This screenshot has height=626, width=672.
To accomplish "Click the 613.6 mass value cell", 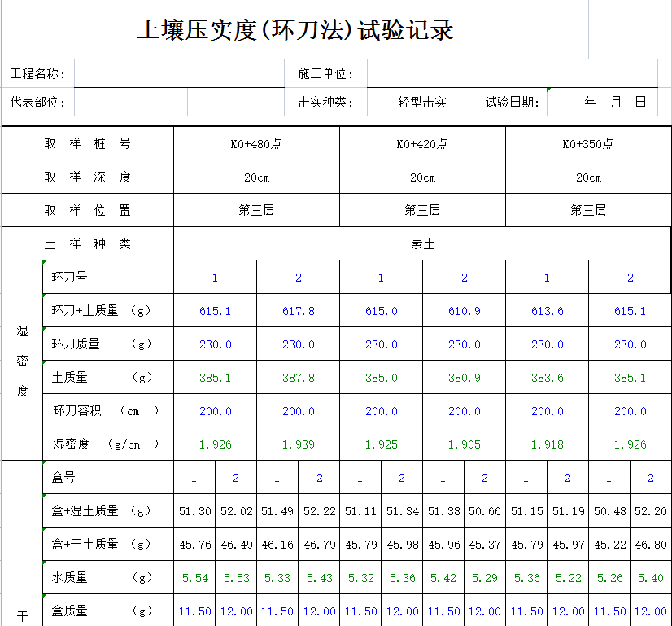I will point(547,311).
